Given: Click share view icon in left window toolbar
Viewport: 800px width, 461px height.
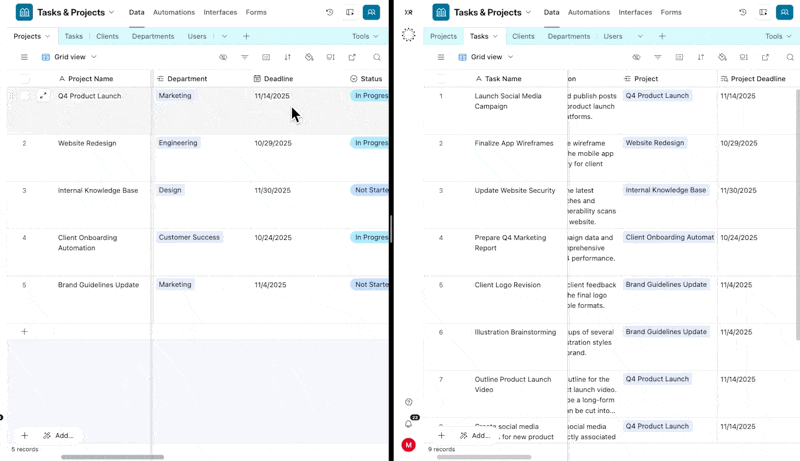Looking at the screenshot, I should (352, 57).
